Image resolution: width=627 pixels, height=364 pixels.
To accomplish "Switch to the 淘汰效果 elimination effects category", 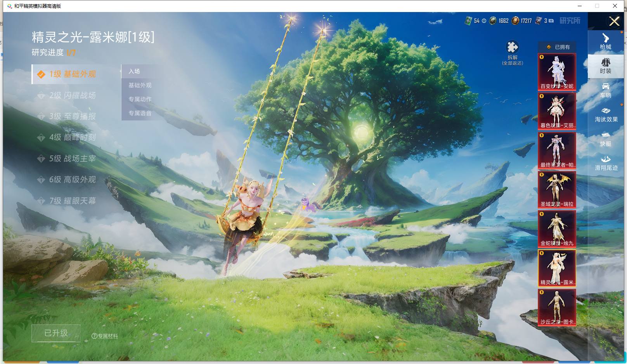I will tap(606, 115).
